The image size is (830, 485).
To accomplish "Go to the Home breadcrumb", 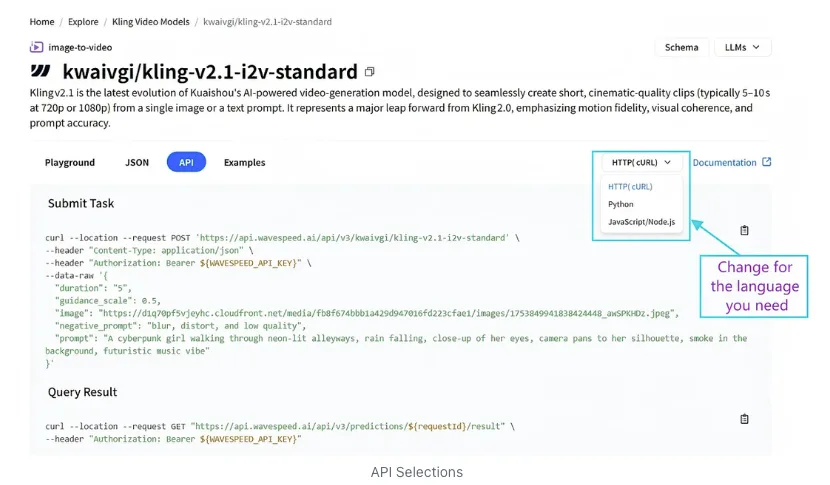I will pos(42,22).
